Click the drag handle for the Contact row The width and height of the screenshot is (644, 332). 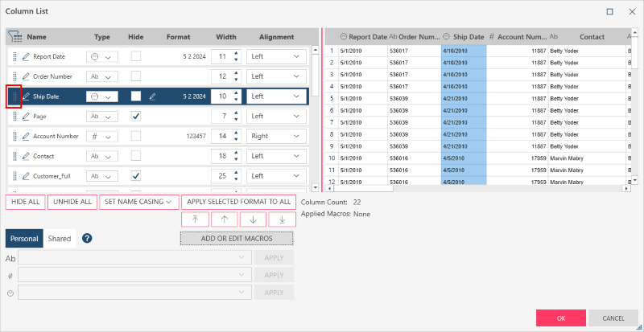(x=14, y=156)
